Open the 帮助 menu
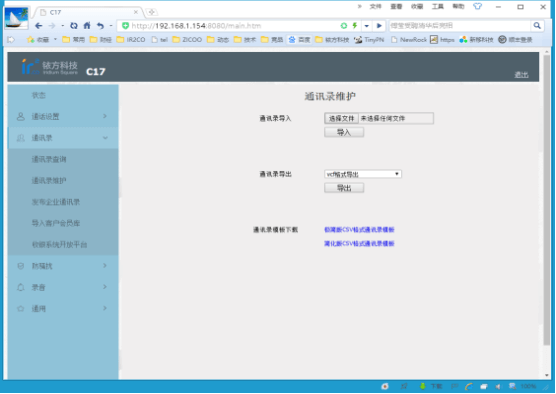556x394 pixels. point(458,6)
